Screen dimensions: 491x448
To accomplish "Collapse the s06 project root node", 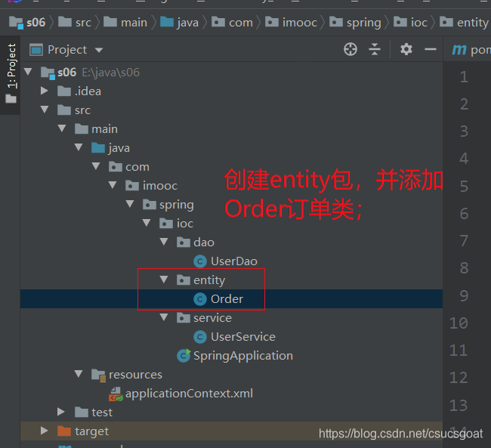I will pos(28,72).
